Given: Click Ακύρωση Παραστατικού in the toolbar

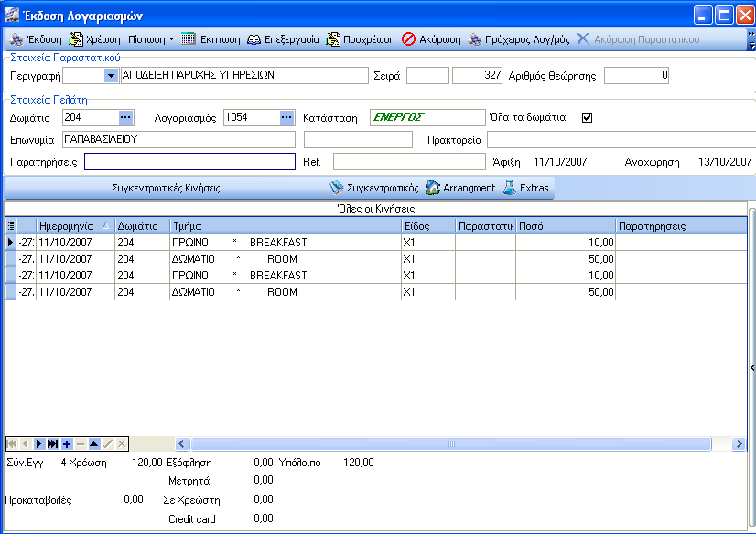Looking at the screenshot, I should coord(637,39).
